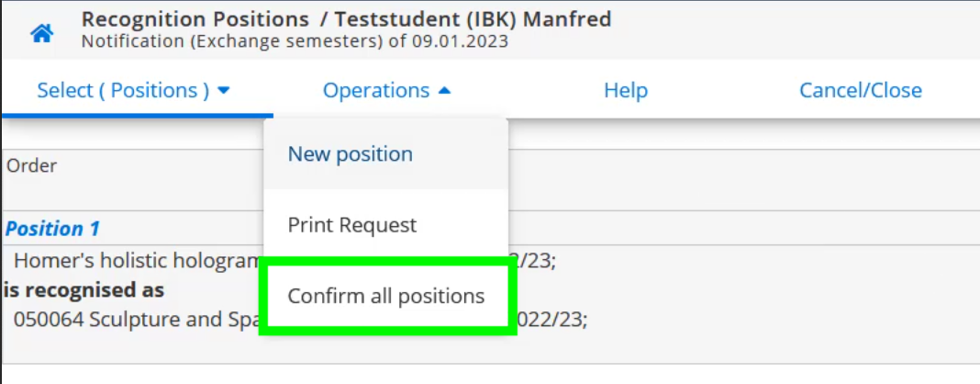Click the Recognition Positions page title
980x384 pixels.
click(x=195, y=19)
